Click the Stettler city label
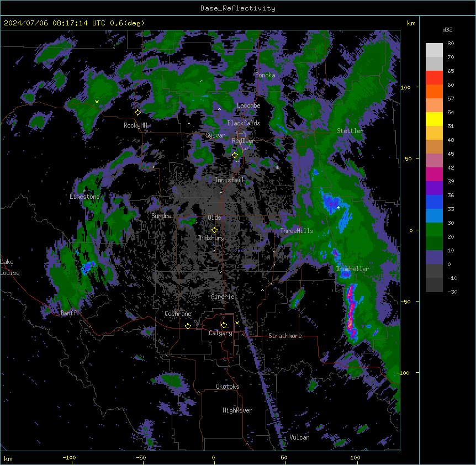 [350, 131]
